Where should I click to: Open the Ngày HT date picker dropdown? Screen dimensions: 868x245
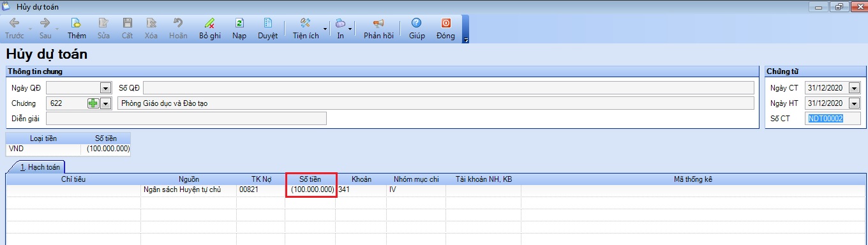(x=854, y=103)
